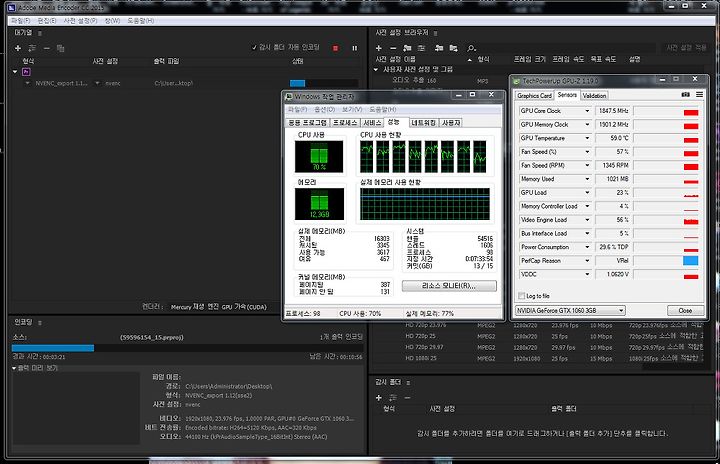The width and height of the screenshot is (720, 464).
Task: Open the queue panel menu icon
Action: [x=40, y=33]
